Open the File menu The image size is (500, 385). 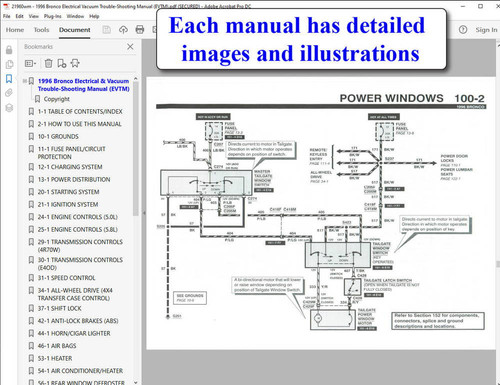[6, 16]
